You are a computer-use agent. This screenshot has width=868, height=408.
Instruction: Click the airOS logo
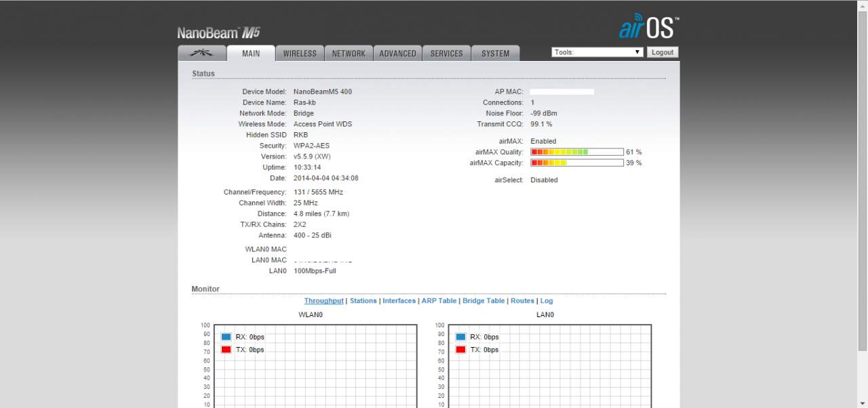(648, 26)
